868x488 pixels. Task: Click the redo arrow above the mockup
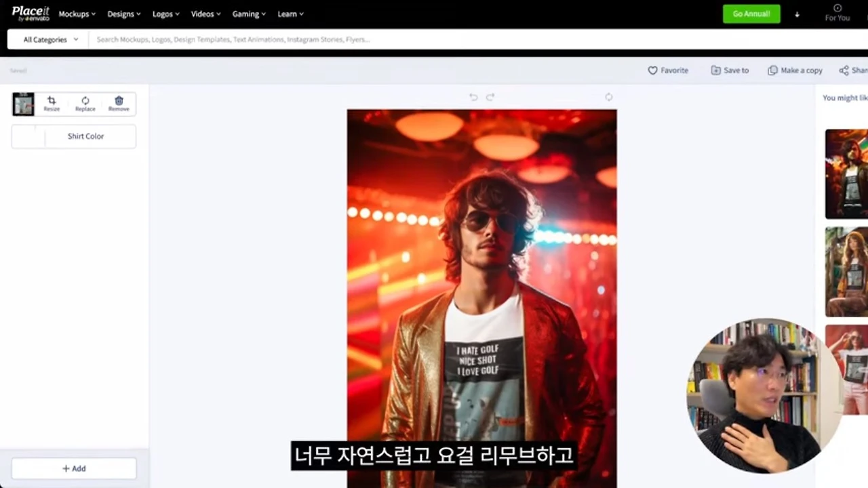(490, 97)
